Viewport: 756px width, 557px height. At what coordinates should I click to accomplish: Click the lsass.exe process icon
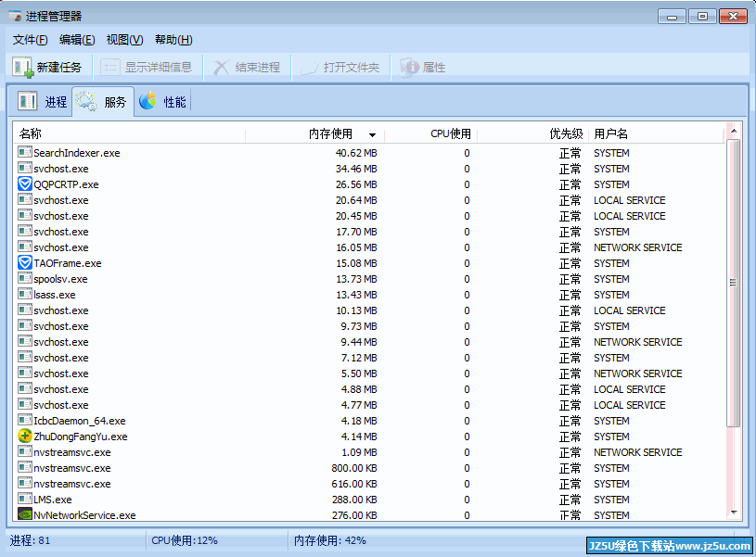[25, 294]
